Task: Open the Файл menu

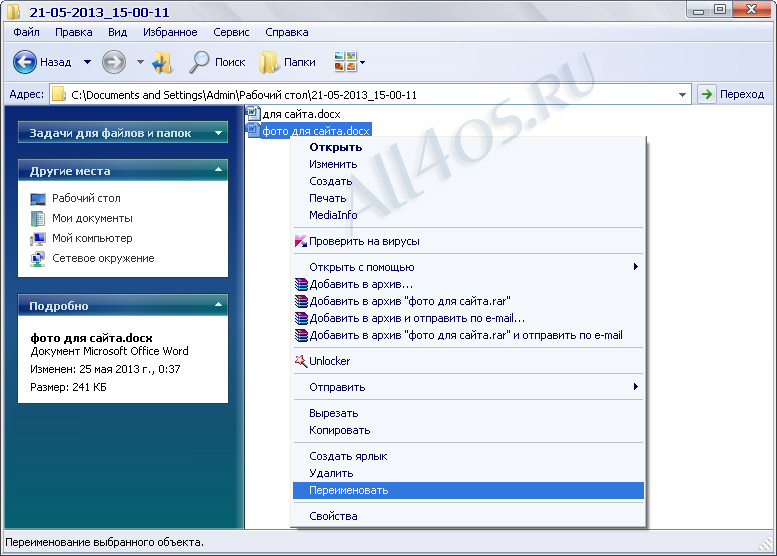Action: click(26, 32)
